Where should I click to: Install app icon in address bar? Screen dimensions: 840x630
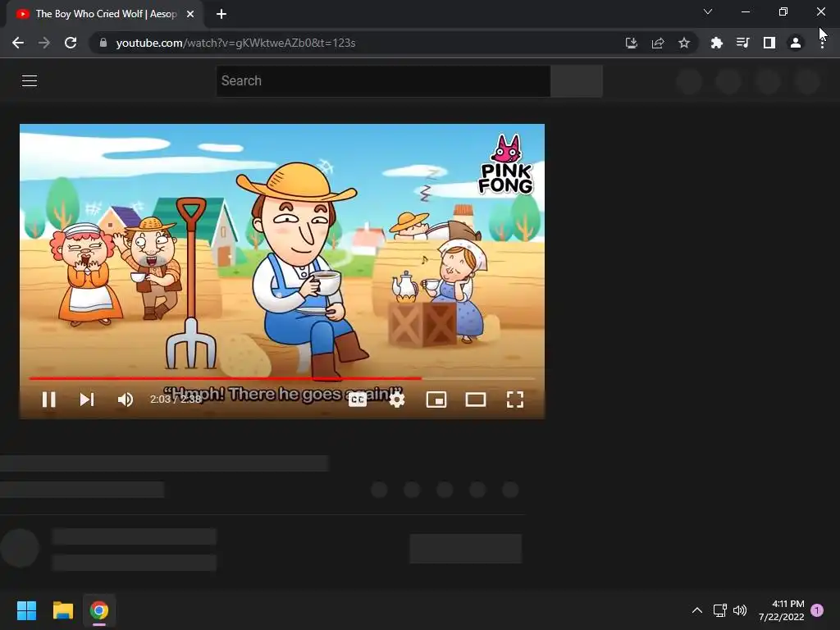pos(631,43)
